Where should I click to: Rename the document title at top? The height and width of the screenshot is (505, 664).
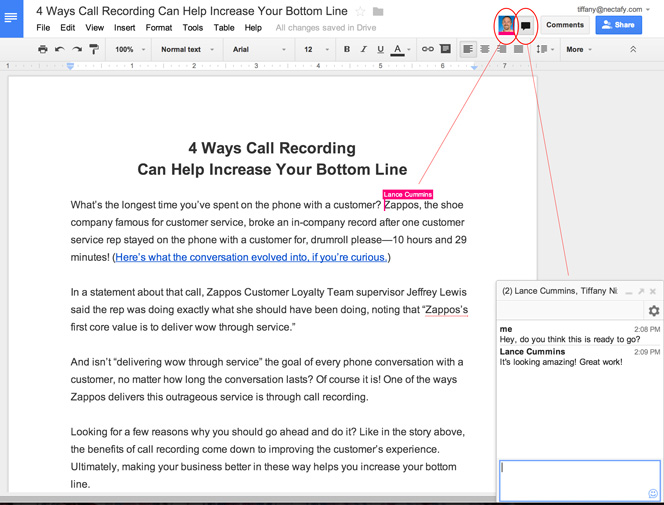click(x=191, y=11)
